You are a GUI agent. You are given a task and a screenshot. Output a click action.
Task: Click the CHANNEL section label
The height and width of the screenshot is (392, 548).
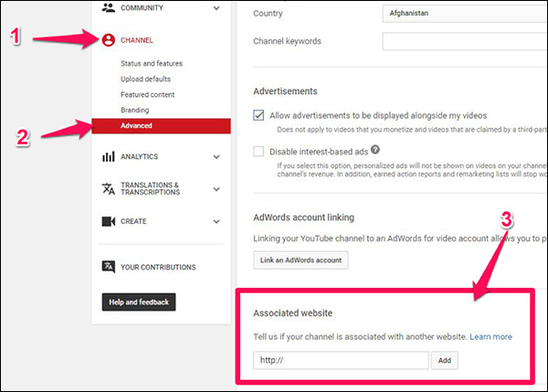[137, 40]
